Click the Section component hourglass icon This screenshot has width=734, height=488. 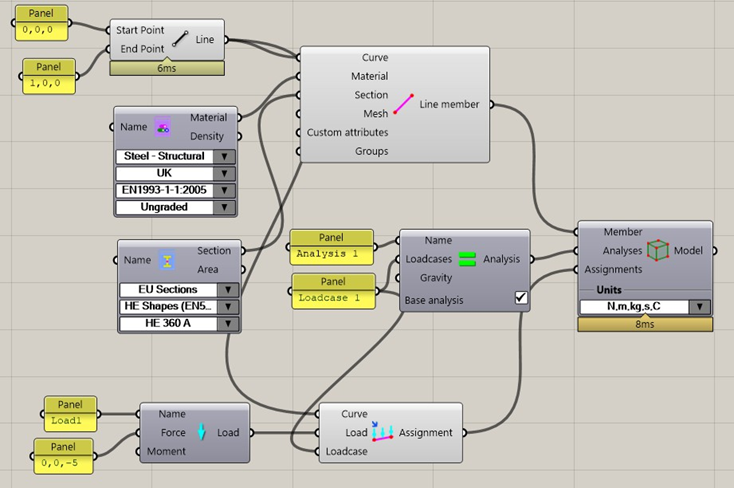click(167, 260)
